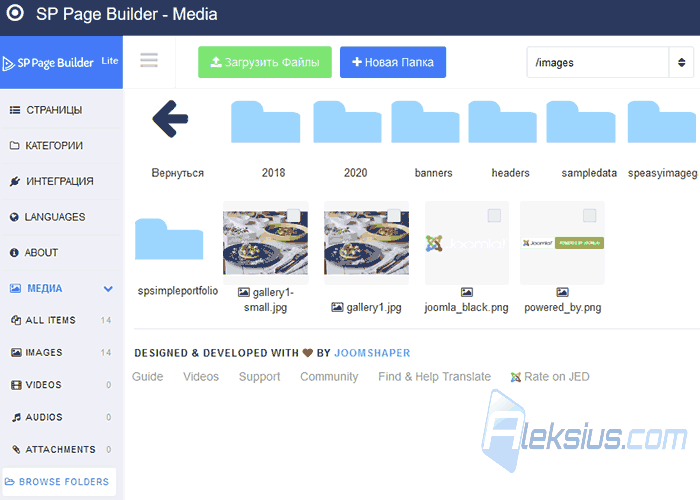Image resolution: width=700 pixels, height=500 pixels.
Task: Collapse the МЕДИА menu chevron
Action: 108,289
